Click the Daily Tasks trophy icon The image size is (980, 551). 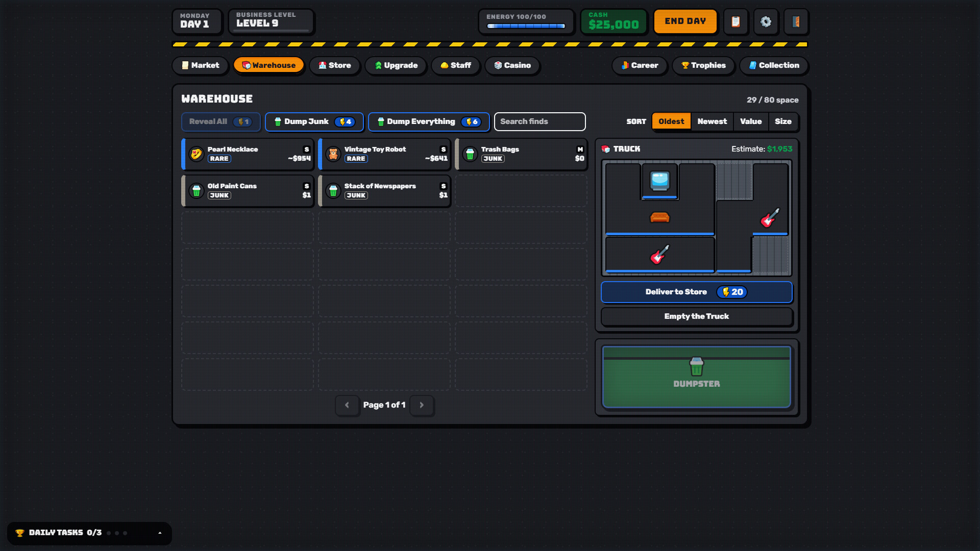20,533
